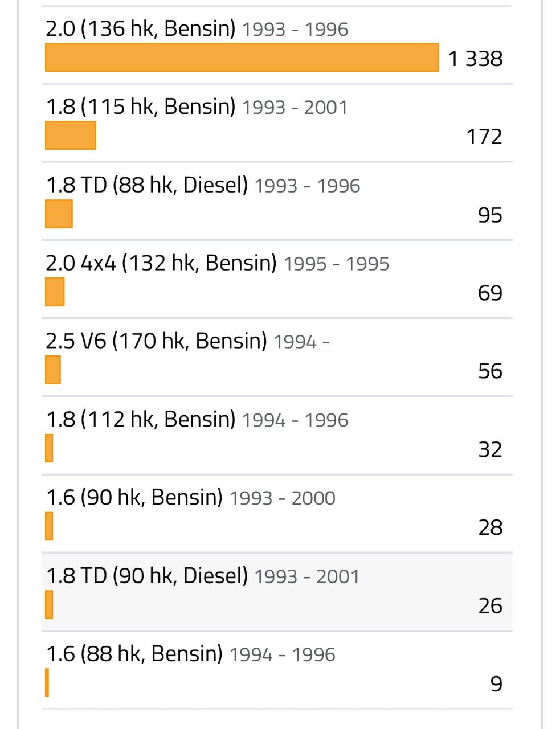Click the count 28 in the 1.6 (90 hk) row
This screenshot has height=729, width=560.
pyautogui.click(x=490, y=527)
